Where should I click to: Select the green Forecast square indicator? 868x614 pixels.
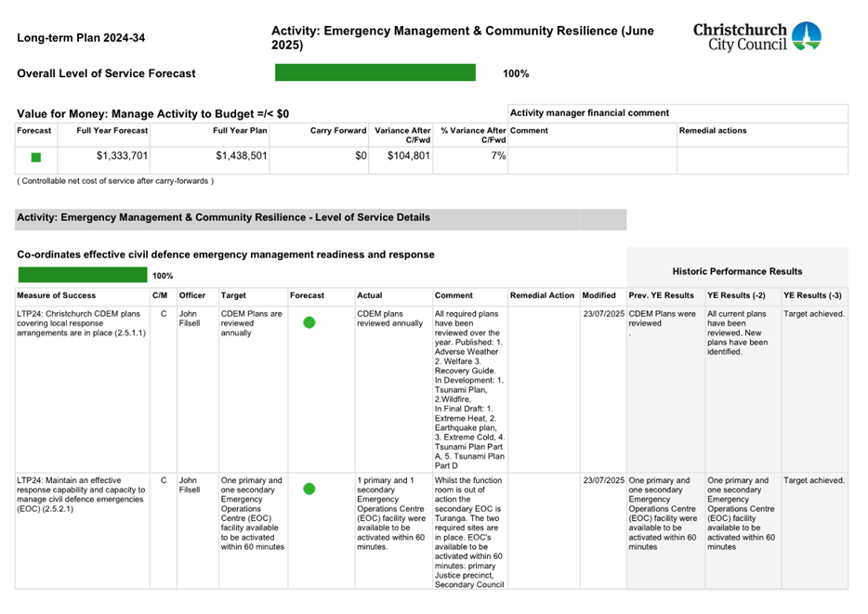click(x=34, y=158)
